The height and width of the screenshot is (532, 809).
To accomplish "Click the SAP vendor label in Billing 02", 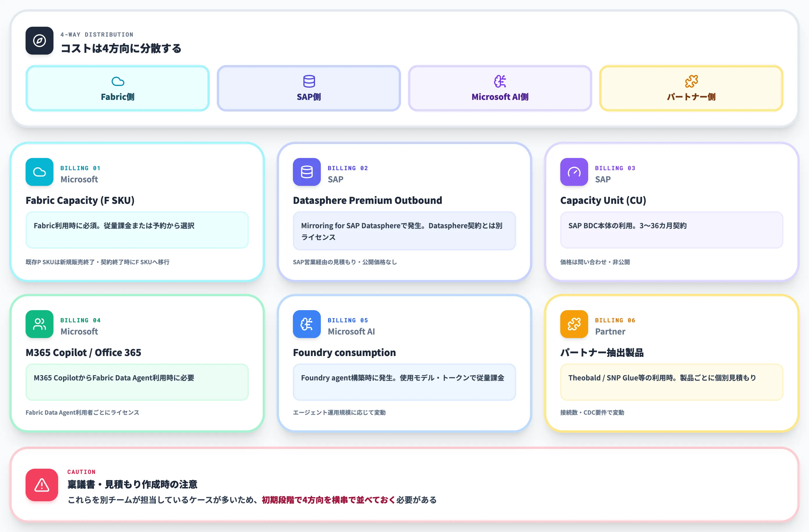I will (x=336, y=179).
